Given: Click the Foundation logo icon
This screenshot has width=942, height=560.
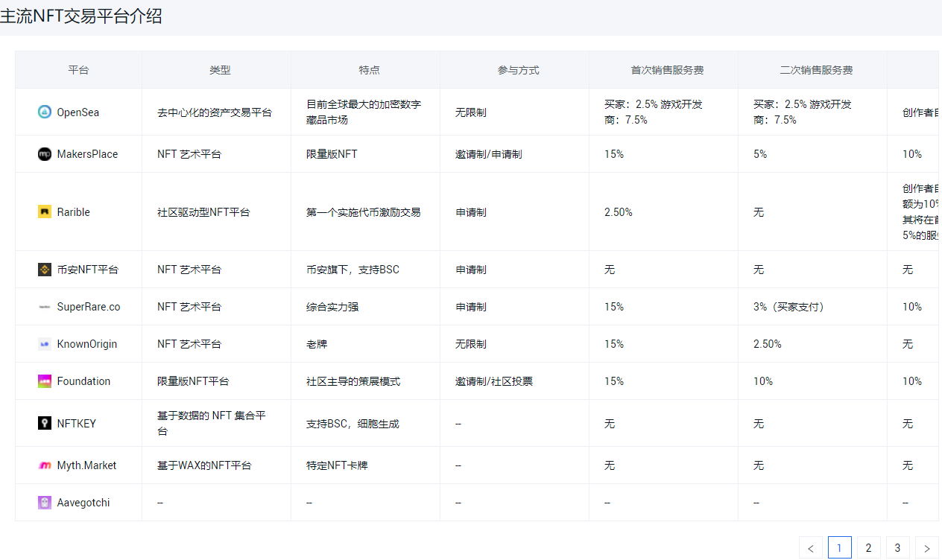Looking at the screenshot, I should tap(45, 381).
